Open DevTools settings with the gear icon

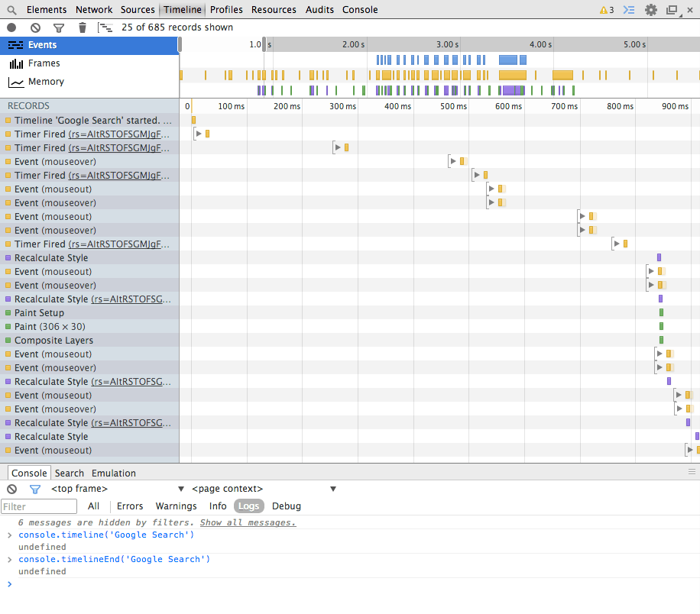[x=651, y=10]
